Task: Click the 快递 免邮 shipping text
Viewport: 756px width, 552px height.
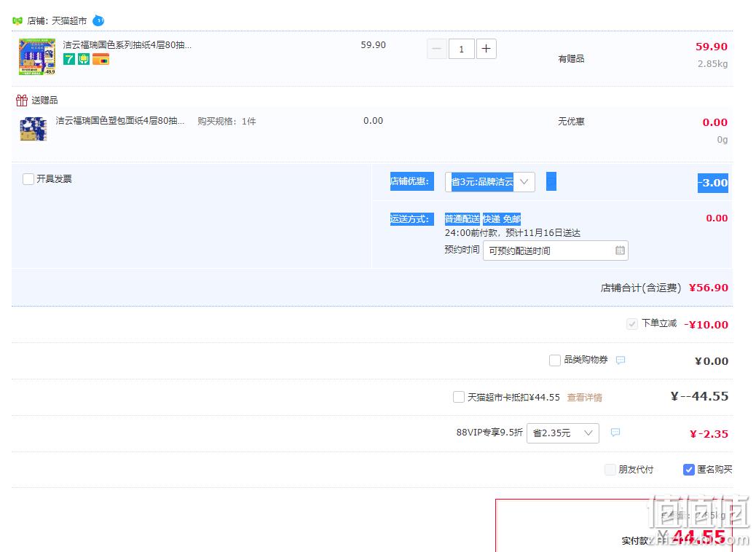Action: point(501,219)
